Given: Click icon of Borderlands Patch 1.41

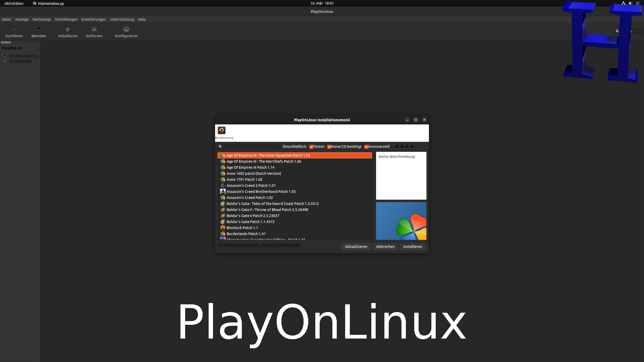Looking at the screenshot, I should click(223, 234).
